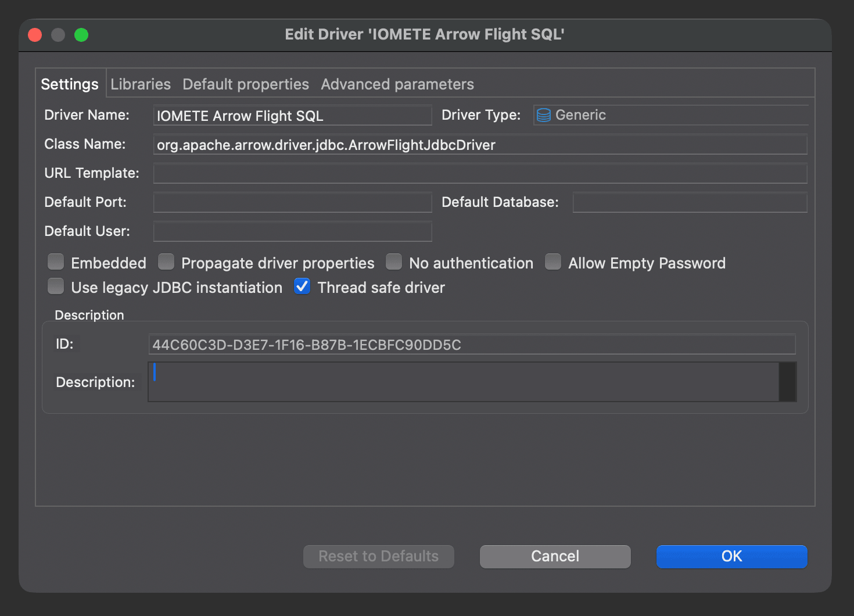Check the No authentication option
854x616 pixels.
(x=394, y=262)
